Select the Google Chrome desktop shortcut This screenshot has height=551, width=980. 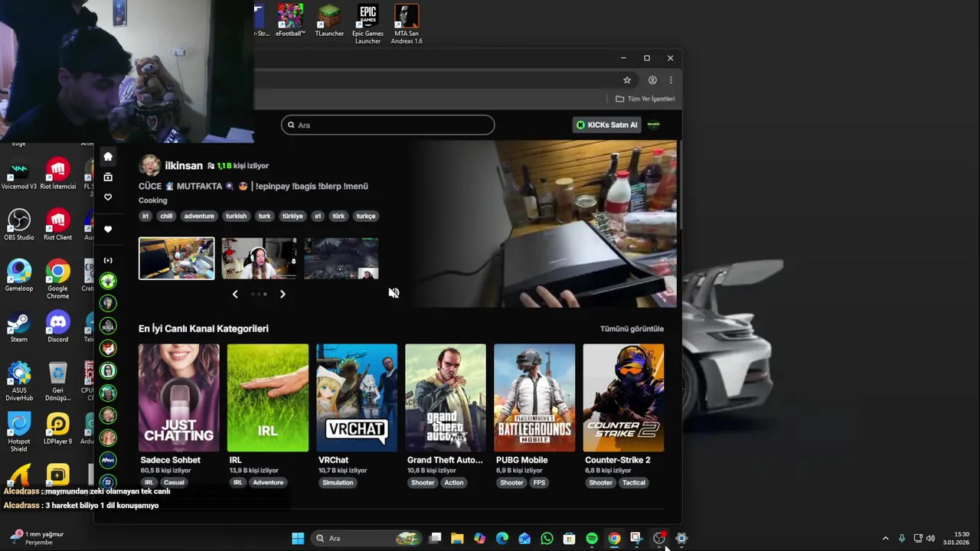coord(58,279)
